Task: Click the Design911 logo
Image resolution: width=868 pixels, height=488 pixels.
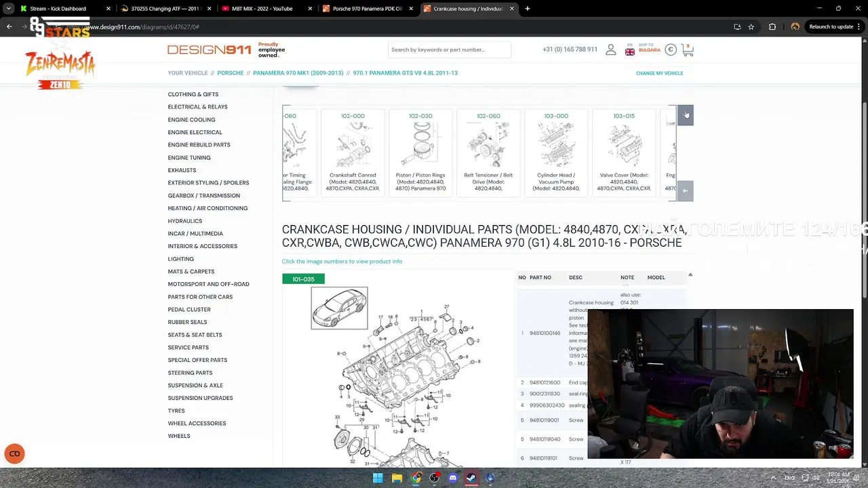Action: [210, 49]
